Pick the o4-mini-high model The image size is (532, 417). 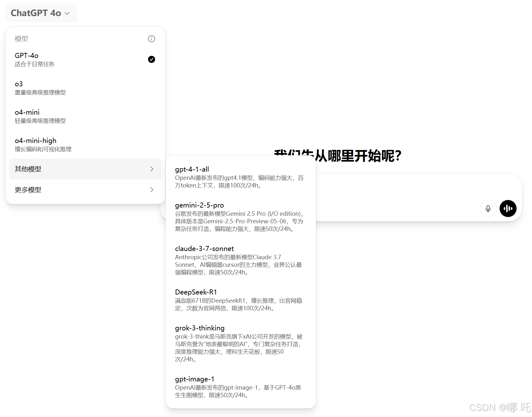pyautogui.click(x=85, y=145)
